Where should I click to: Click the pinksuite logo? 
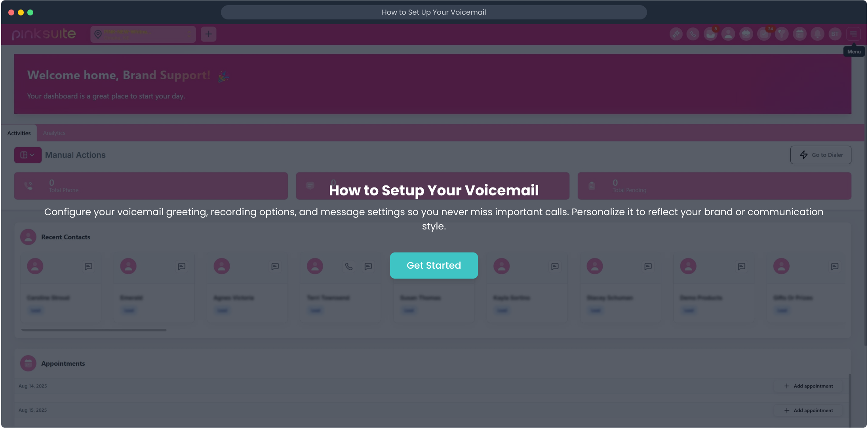coord(44,34)
